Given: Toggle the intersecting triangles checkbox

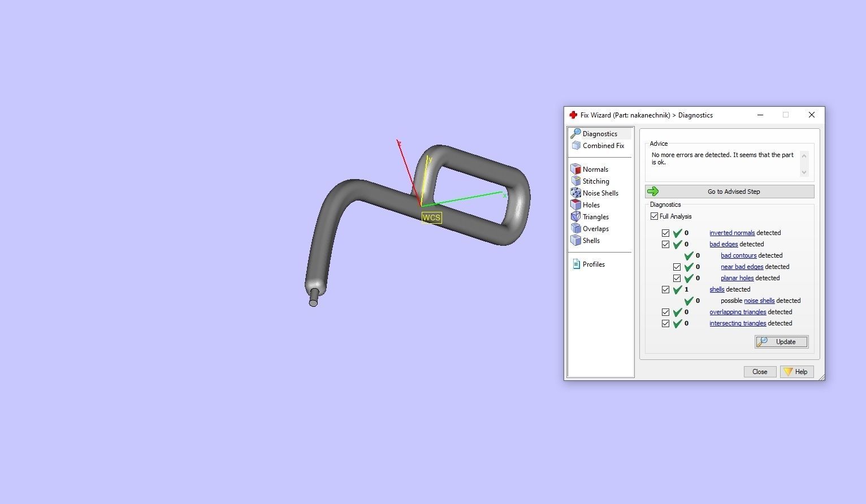Looking at the screenshot, I should click(665, 323).
